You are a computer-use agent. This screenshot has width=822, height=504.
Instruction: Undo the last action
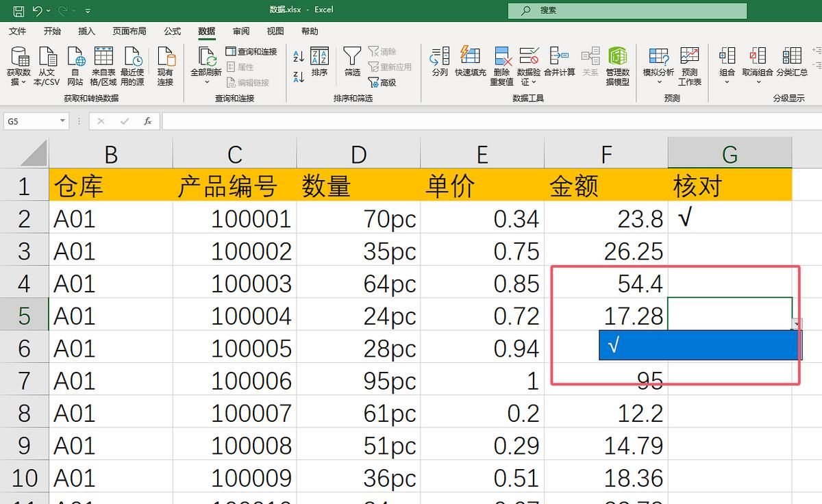(37, 10)
